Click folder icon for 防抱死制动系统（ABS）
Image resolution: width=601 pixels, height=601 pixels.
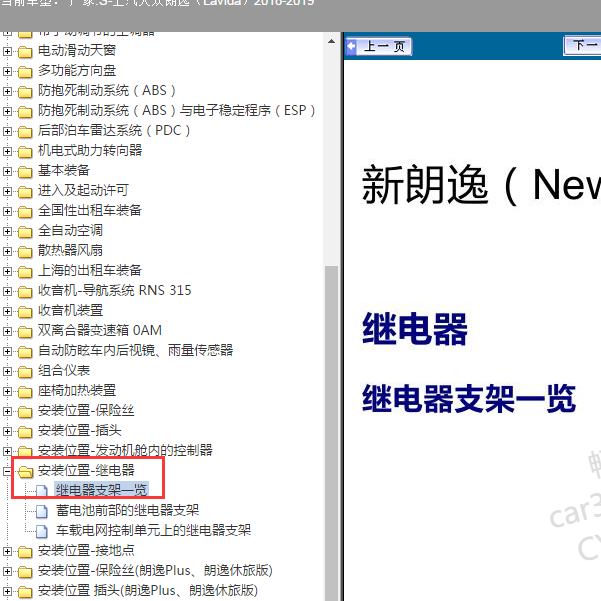[x=25, y=92]
